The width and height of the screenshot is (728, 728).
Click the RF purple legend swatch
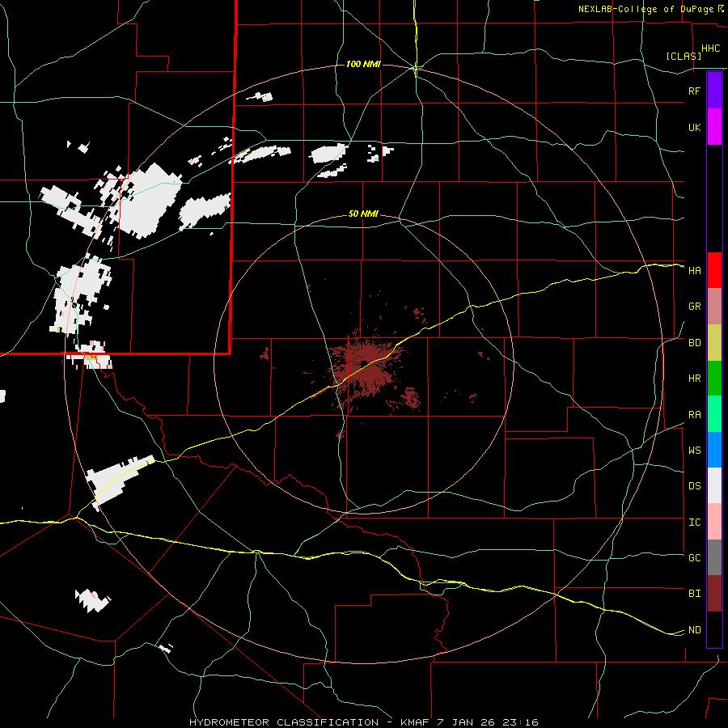tap(714, 91)
